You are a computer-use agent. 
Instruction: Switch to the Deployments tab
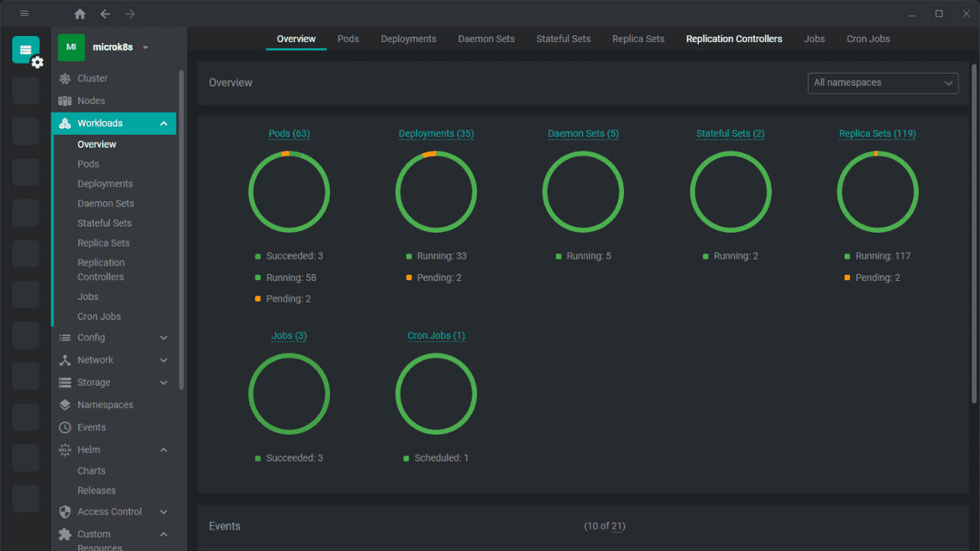(x=408, y=39)
